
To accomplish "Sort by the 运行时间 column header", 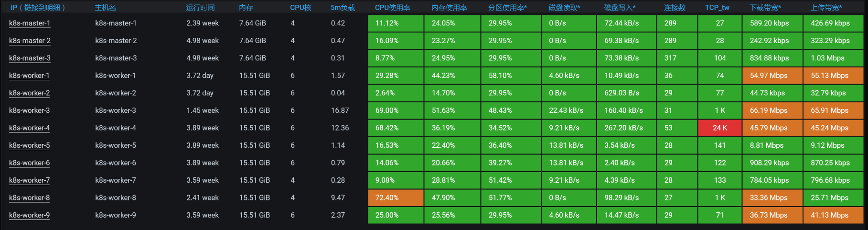I will 200,8.
